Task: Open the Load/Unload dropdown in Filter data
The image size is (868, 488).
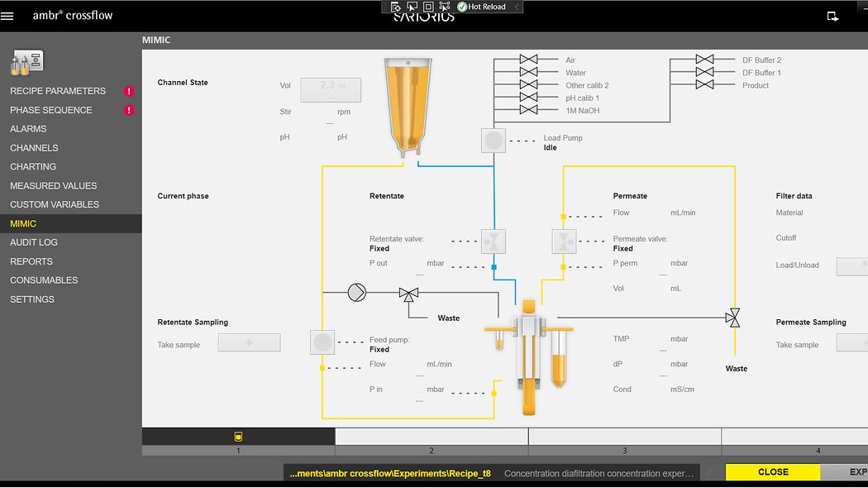Action: click(x=852, y=266)
